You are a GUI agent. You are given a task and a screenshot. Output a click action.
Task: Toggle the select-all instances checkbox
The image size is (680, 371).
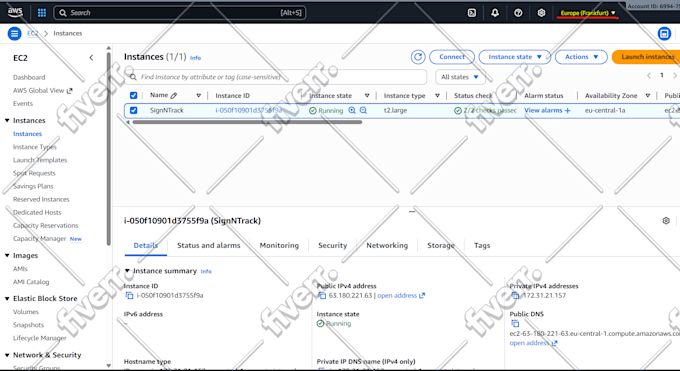[x=134, y=95]
